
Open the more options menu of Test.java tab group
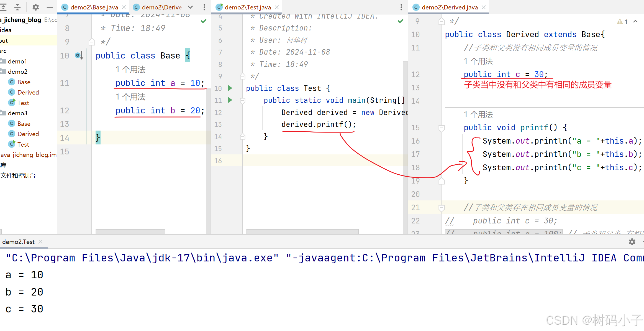(401, 7)
